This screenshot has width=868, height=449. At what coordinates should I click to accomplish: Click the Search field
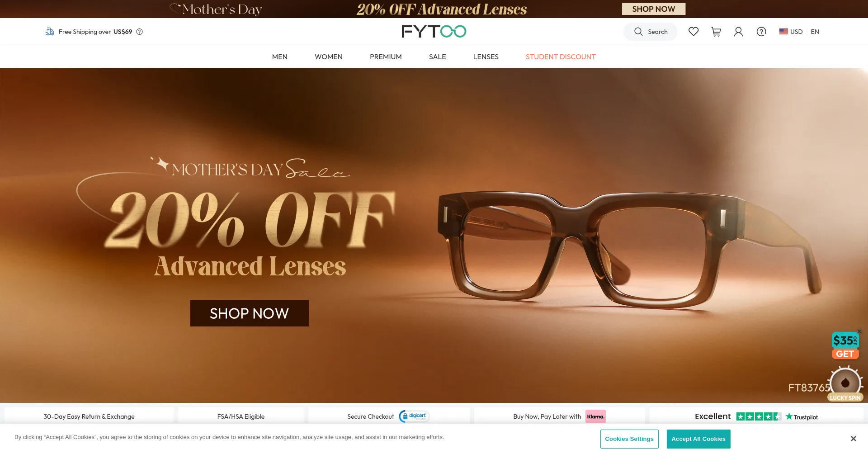point(650,32)
